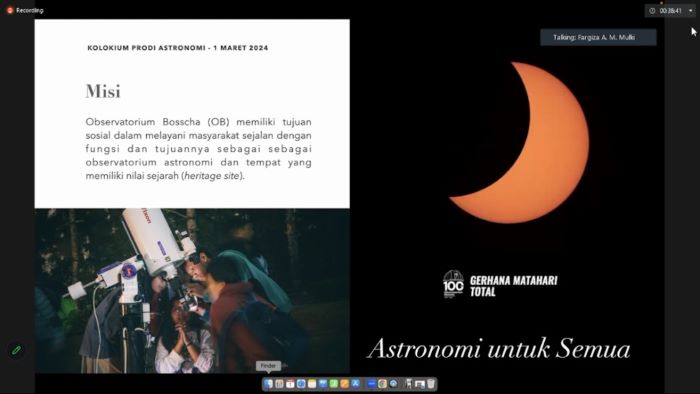Click the Astronomi untuk Semua tagline
The width and height of the screenshot is (700, 394).
click(499, 348)
